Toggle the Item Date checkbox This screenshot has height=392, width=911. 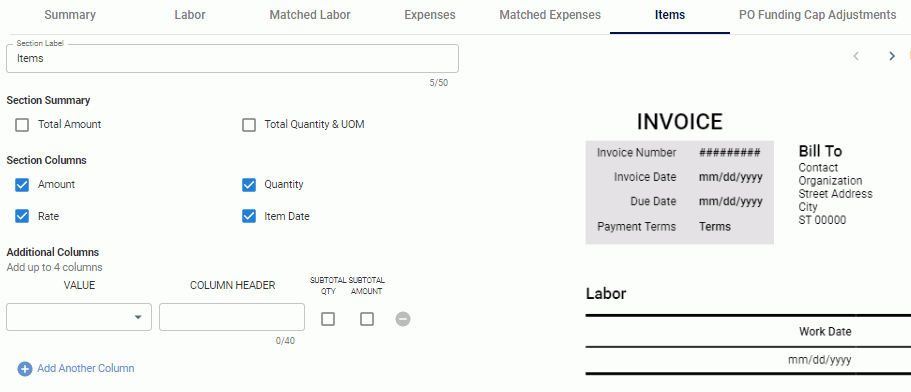(x=249, y=216)
